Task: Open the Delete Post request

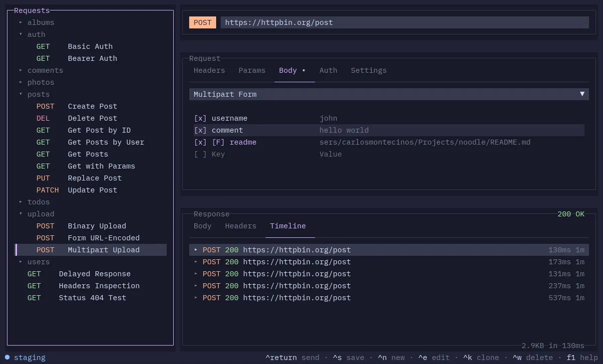Action: click(92, 118)
